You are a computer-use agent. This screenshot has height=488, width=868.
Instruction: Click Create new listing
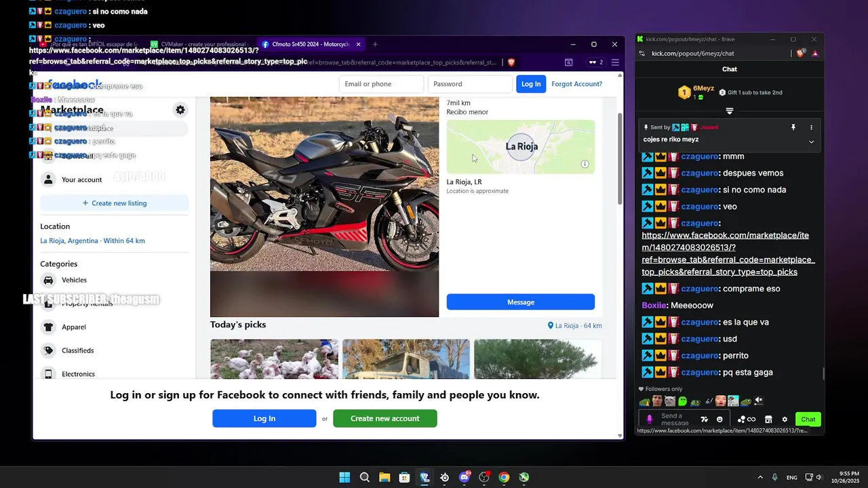(114, 203)
